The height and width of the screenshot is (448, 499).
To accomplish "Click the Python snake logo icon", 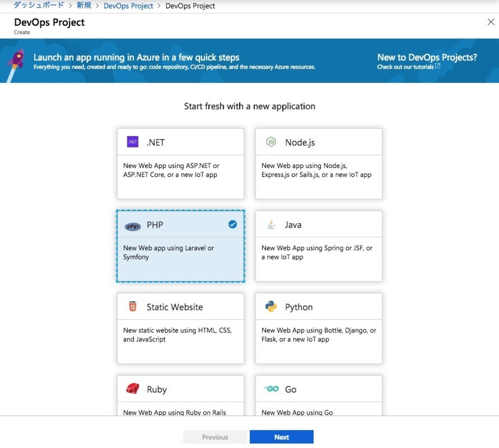I will click(271, 306).
